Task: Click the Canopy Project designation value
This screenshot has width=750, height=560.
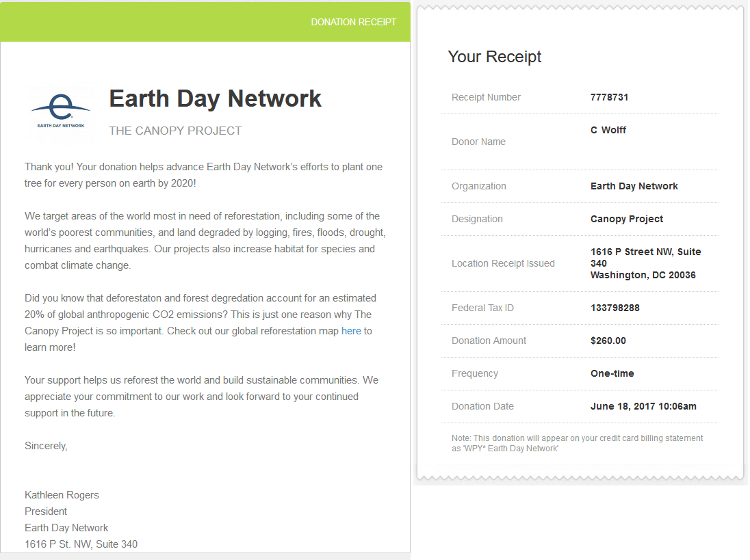Action: (627, 219)
